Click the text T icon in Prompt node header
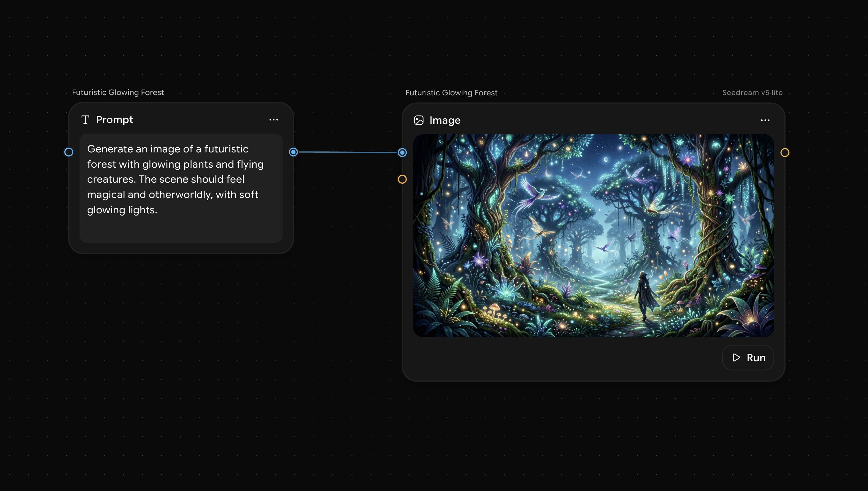This screenshot has width=868, height=491. [85, 120]
